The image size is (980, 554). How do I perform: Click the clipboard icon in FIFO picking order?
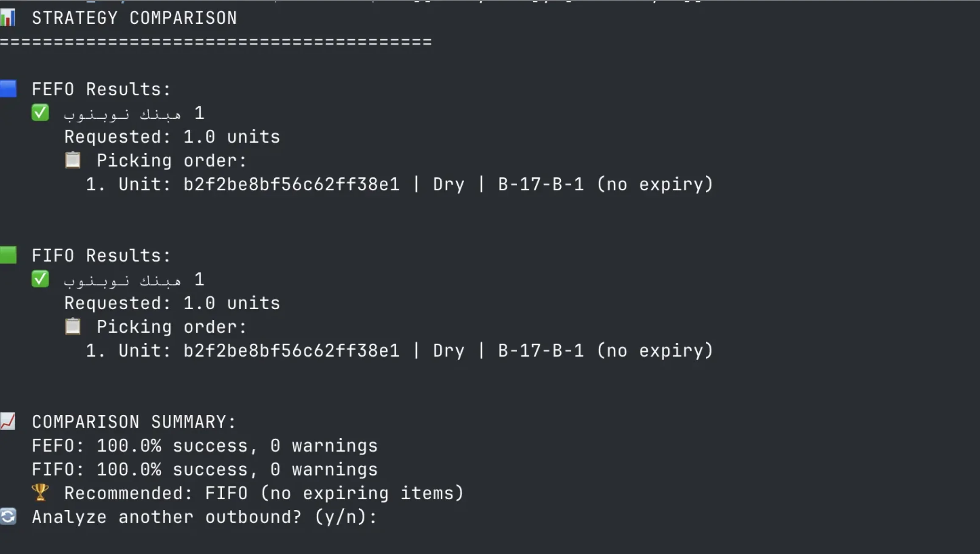[x=72, y=326]
